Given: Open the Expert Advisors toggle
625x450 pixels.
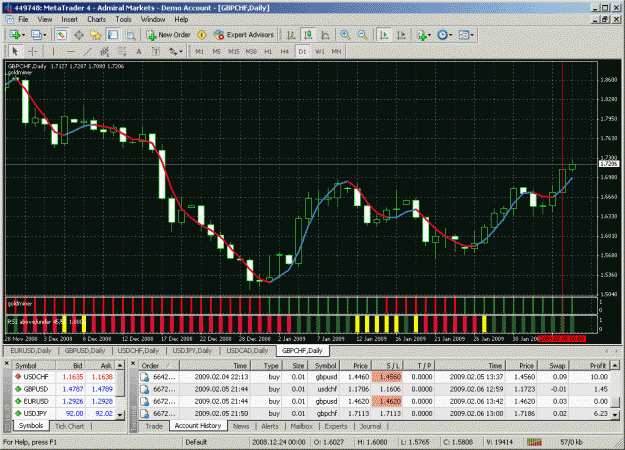Looking at the screenshot, I should click(x=244, y=35).
